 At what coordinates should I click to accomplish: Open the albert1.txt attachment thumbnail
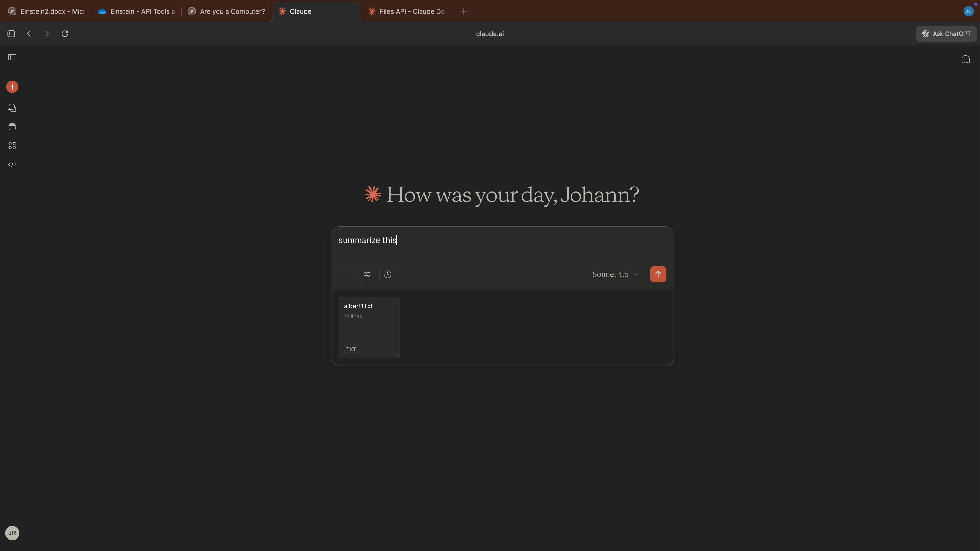pos(369,327)
